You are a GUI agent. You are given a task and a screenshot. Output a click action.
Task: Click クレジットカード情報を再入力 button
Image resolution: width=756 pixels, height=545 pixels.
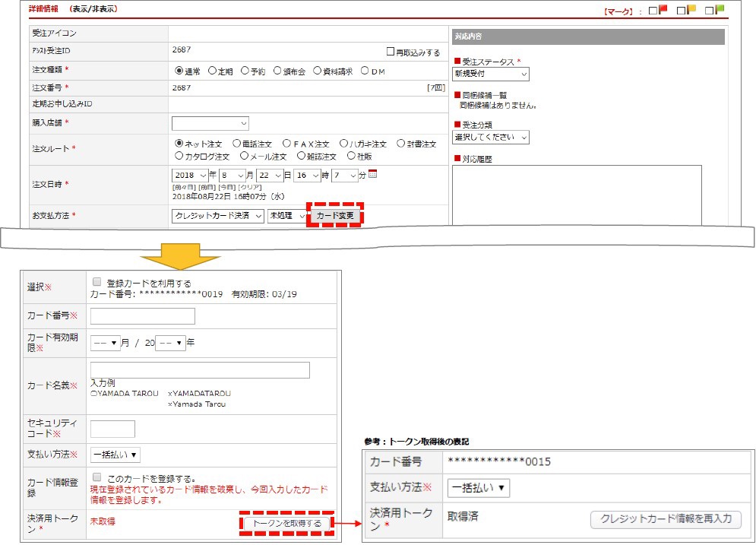pyautogui.click(x=666, y=519)
